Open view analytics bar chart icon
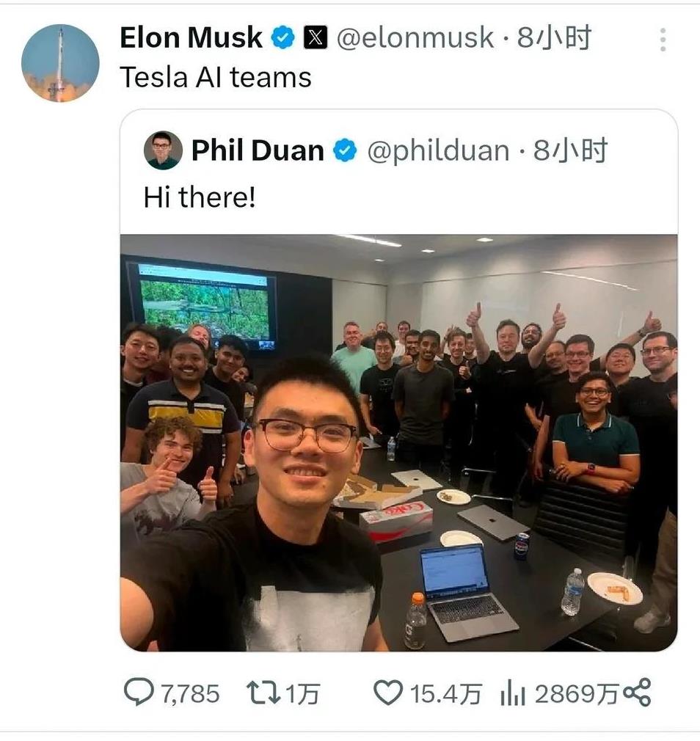 coord(513,693)
